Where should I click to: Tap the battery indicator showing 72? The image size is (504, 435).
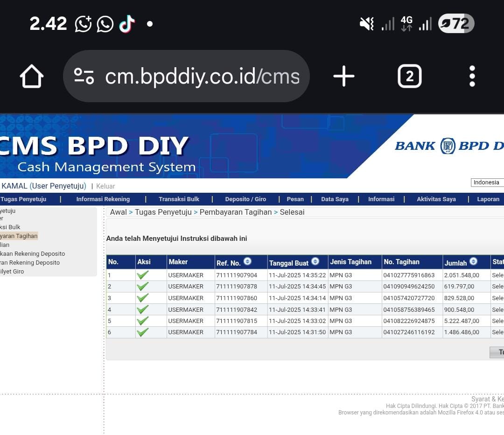(x=456, y=23)
